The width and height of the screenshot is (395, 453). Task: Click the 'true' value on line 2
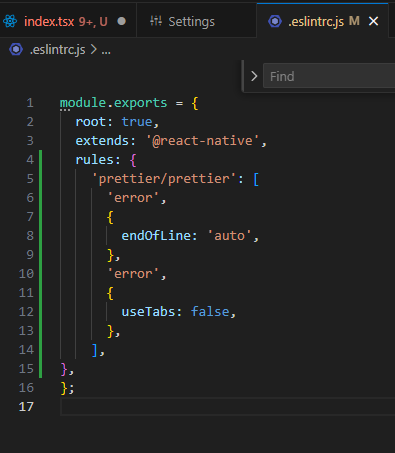137,122
